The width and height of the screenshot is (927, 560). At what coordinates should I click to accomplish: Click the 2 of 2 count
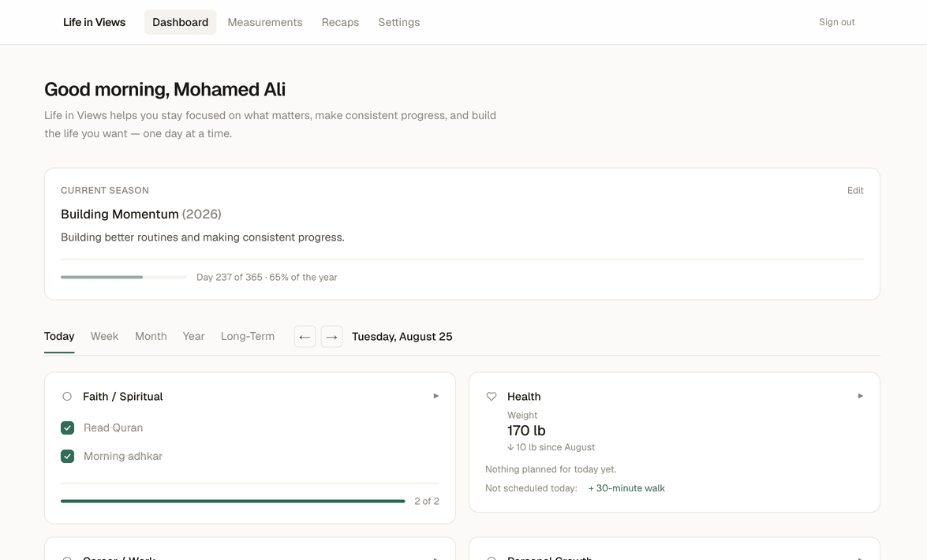427,502
